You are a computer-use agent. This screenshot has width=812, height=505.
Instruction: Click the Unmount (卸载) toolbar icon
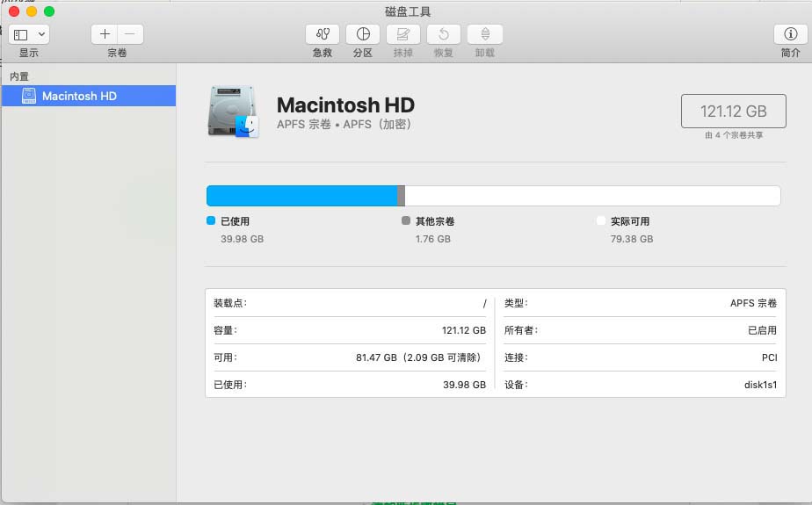click(x=485, y=34)
